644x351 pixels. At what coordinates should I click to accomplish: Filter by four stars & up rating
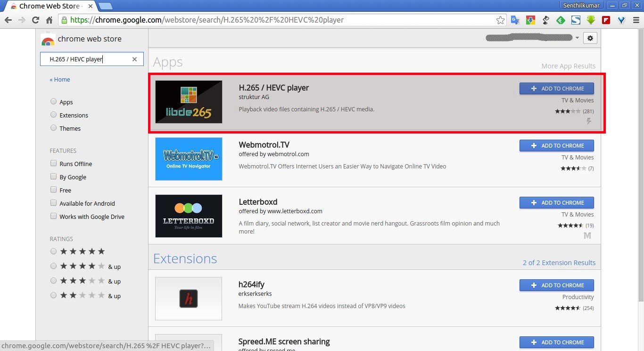[x=53, y=266]
